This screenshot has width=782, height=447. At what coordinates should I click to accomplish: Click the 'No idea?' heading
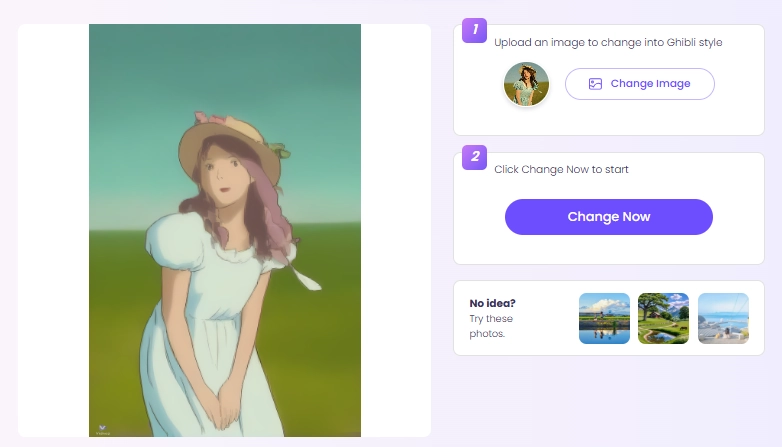point(492,303)
